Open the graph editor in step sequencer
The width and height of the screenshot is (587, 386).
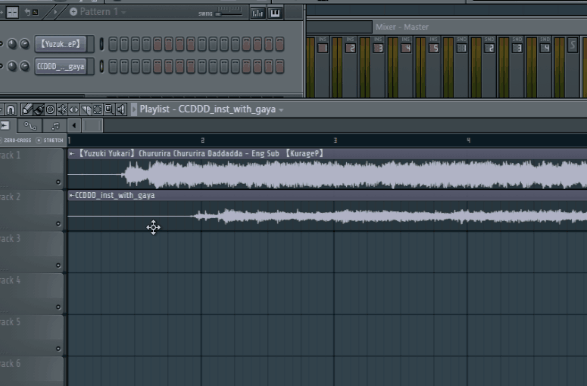pyautogui.click(x=258, y=13)
